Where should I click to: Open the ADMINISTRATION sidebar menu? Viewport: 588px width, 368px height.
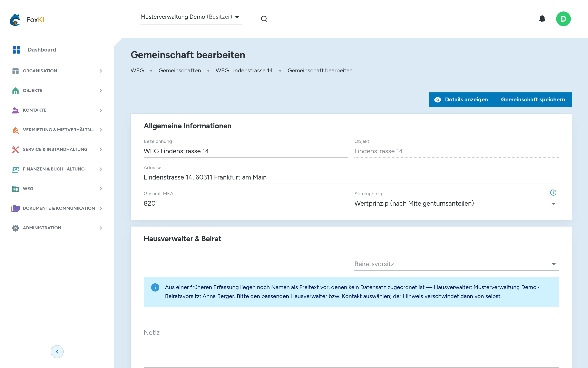(x=57, y=228)
